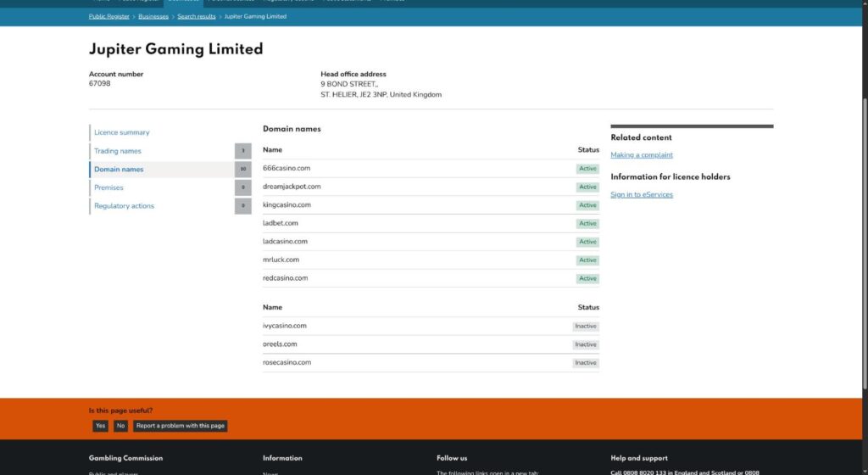Answer No to page useful question

pos(120,426)
